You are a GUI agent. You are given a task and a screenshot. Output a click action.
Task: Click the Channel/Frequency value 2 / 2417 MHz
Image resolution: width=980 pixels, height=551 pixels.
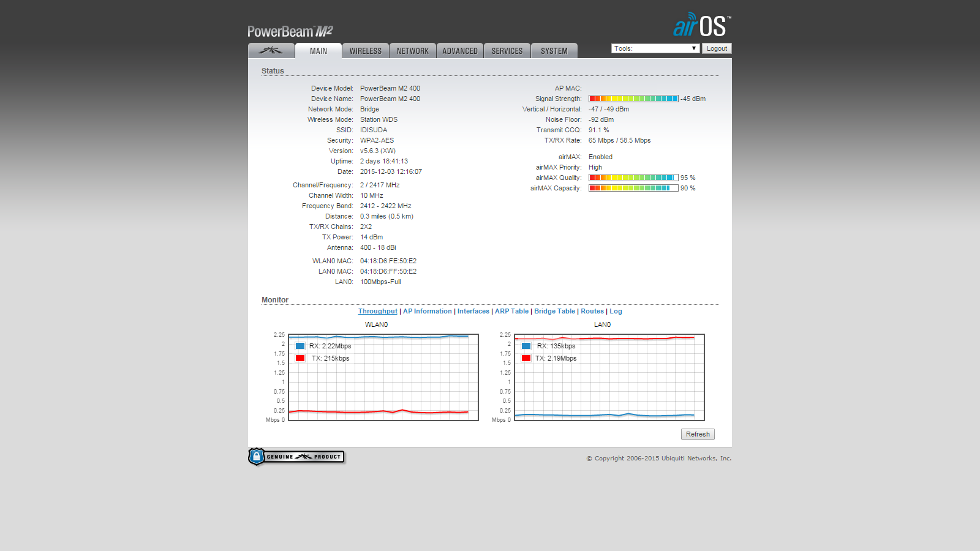[380, 185]
